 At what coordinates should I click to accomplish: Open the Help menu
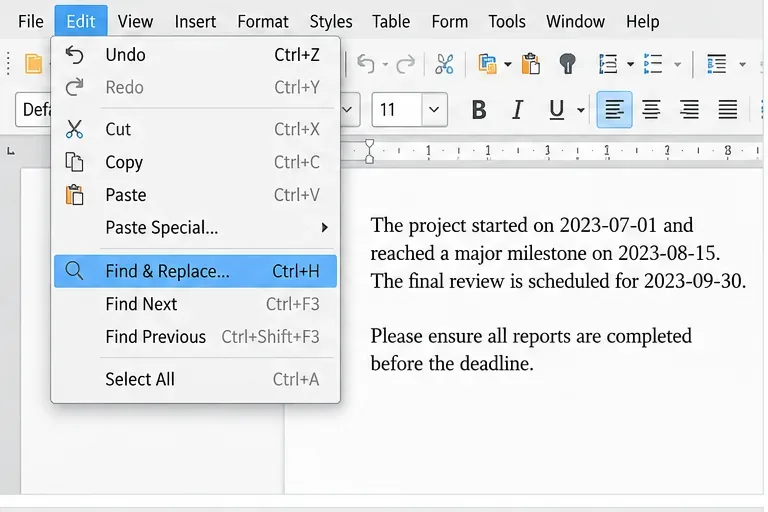point(642,22)
